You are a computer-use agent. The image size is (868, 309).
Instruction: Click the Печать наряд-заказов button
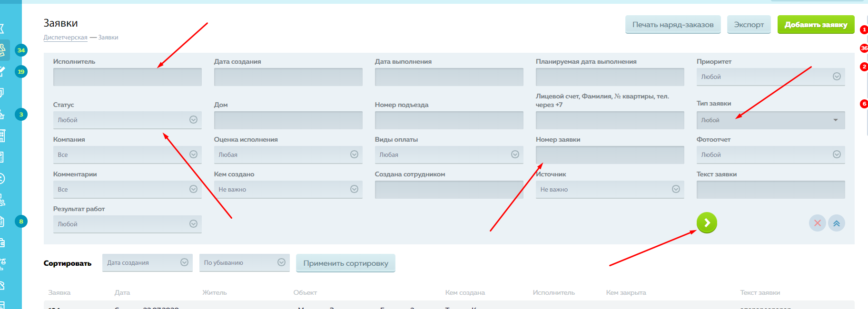(673, 25)
